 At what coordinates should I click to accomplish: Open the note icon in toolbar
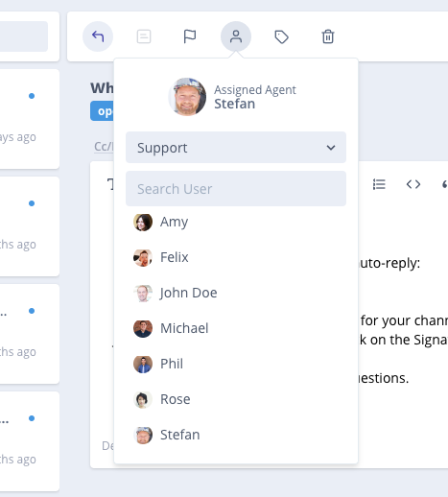[x=144, y=36]
